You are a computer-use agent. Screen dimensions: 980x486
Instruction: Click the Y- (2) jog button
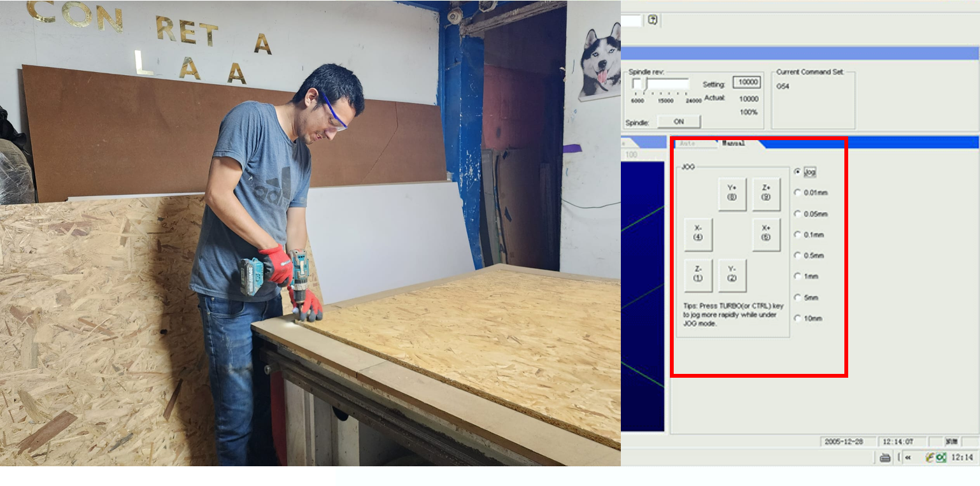(732, 275)
